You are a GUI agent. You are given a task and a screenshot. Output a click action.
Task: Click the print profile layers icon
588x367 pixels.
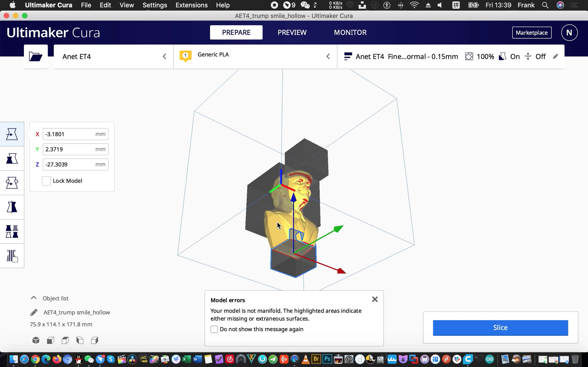point(348,56)
